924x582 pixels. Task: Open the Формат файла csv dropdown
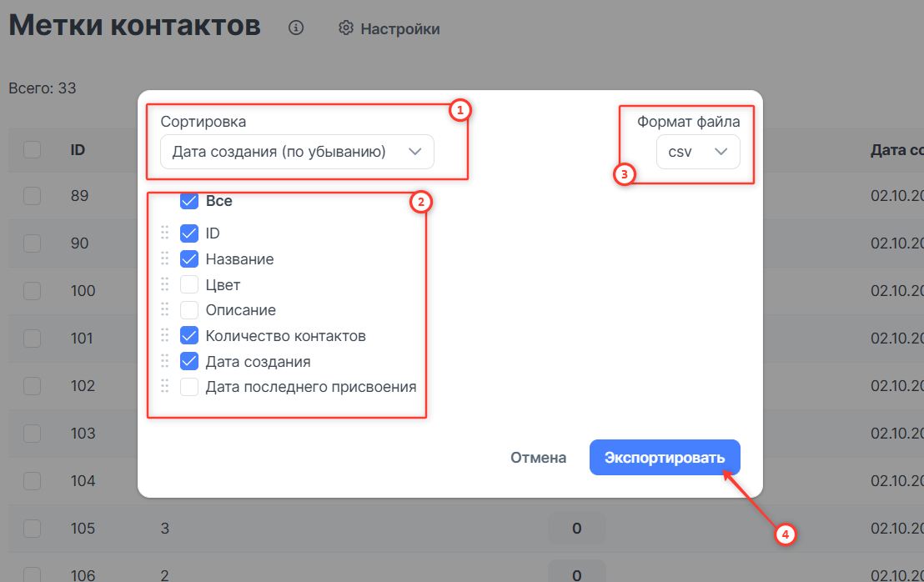pyautogui.click(x=697, y=152)
